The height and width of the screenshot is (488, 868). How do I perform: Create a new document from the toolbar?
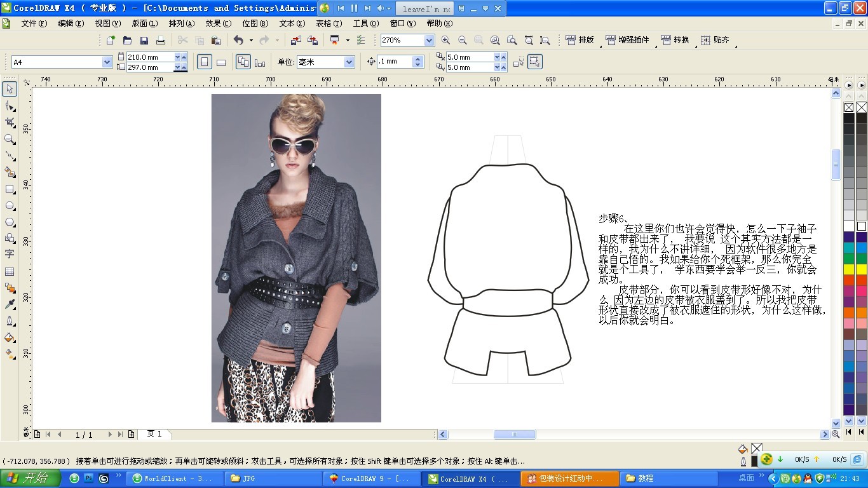pos(111,40)
